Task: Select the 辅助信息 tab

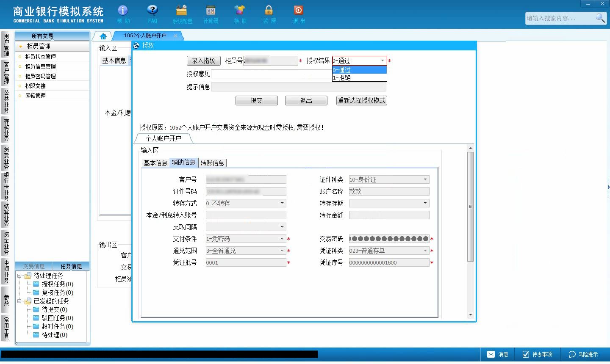Action: pyautogui.click(x=183, y=163)
